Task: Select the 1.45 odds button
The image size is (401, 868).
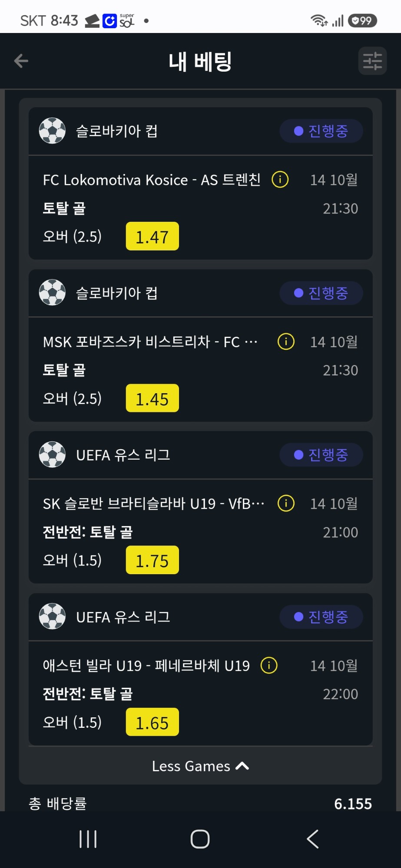Action: pyautogui.click(x=152, y=398)
